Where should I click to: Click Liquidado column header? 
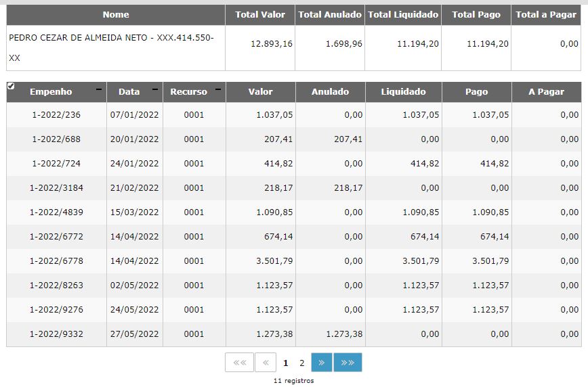[x=404, y=92]
